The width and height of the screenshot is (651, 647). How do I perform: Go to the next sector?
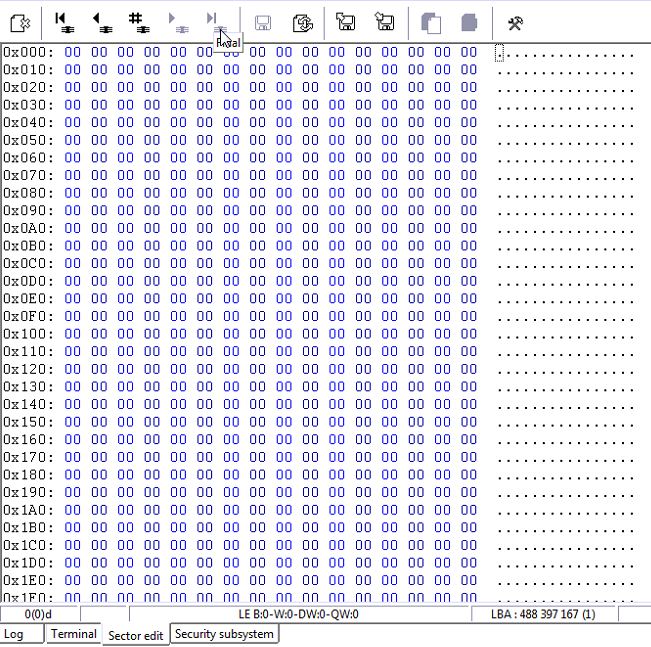click(179, 23)
